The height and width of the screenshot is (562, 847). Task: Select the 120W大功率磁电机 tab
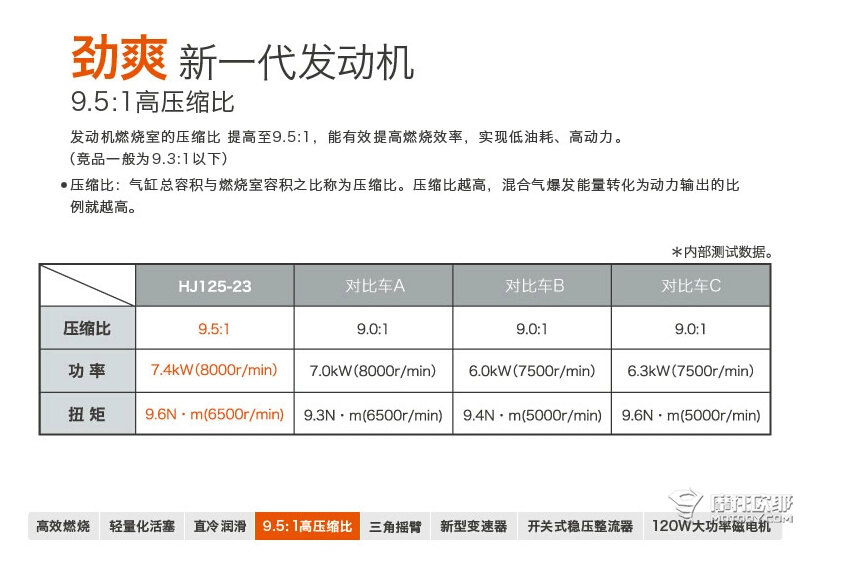[x=712, y=526]
